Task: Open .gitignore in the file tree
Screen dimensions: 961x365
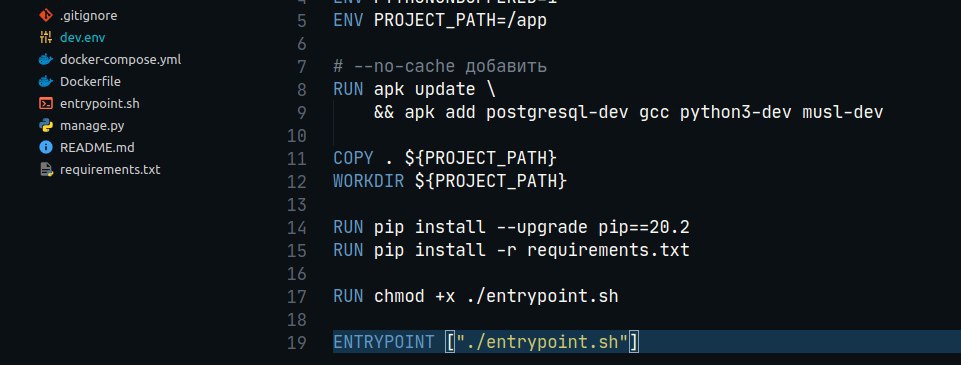Action: [88, 15]
